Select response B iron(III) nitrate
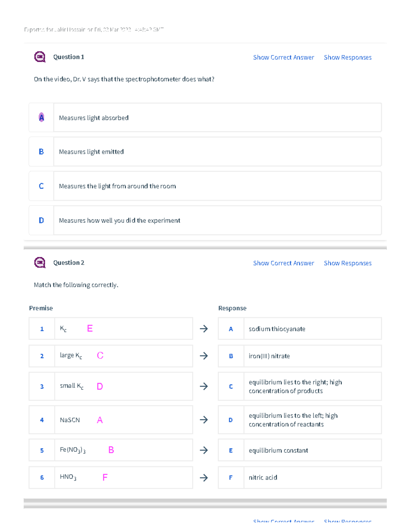 click(x=300, y=356)
